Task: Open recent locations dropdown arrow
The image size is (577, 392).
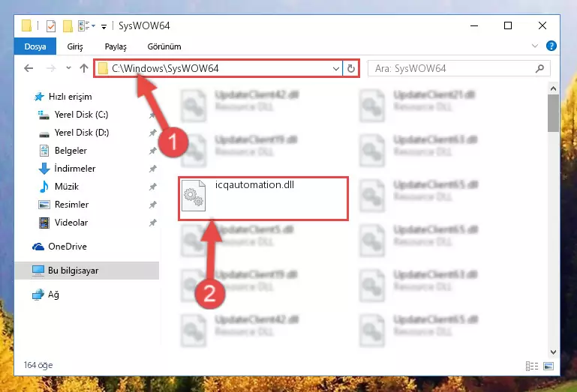Action: (x=68, y=68)
